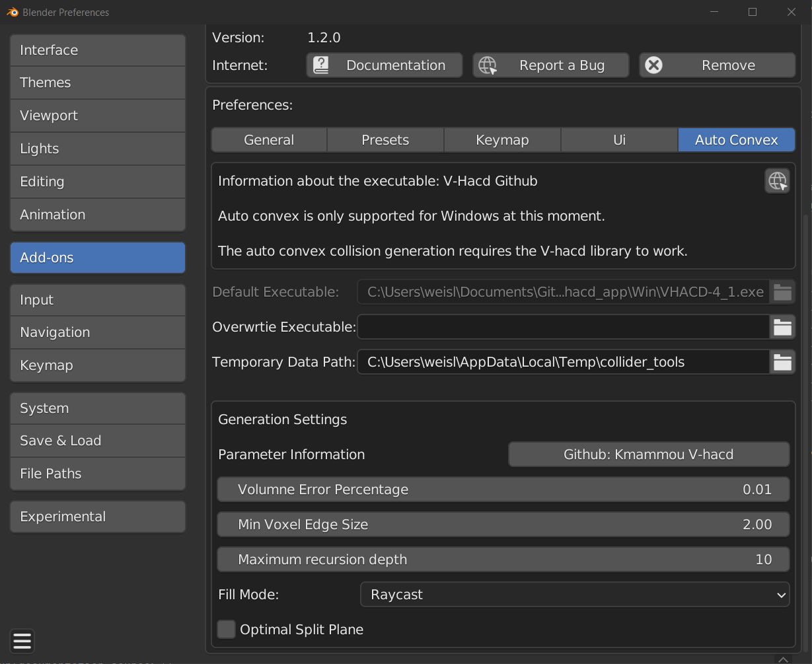Expand the Fill Mode Raycast dropdown
Image resolution: width=812 pixels, height=664 pixels.
coord(574,595)
